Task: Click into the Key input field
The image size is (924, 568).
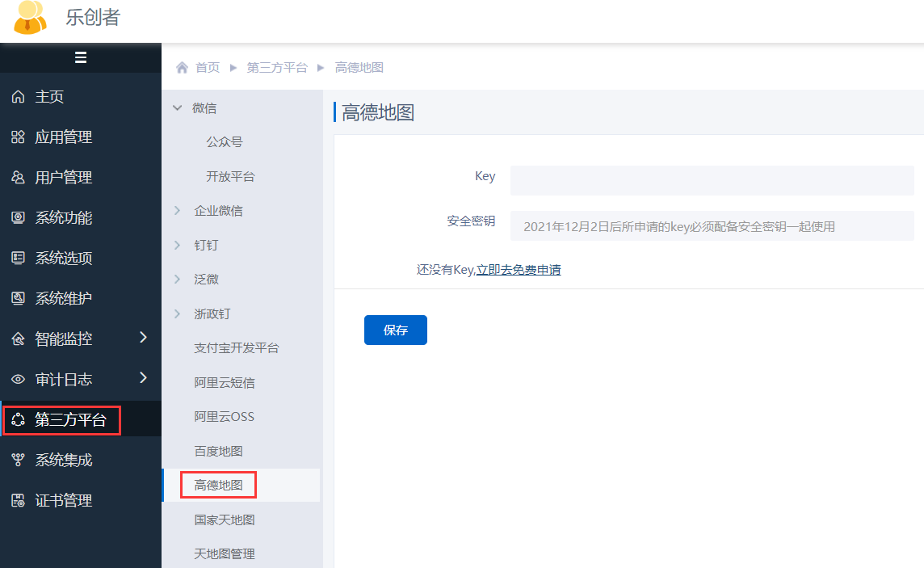Action: coord(711,180)
